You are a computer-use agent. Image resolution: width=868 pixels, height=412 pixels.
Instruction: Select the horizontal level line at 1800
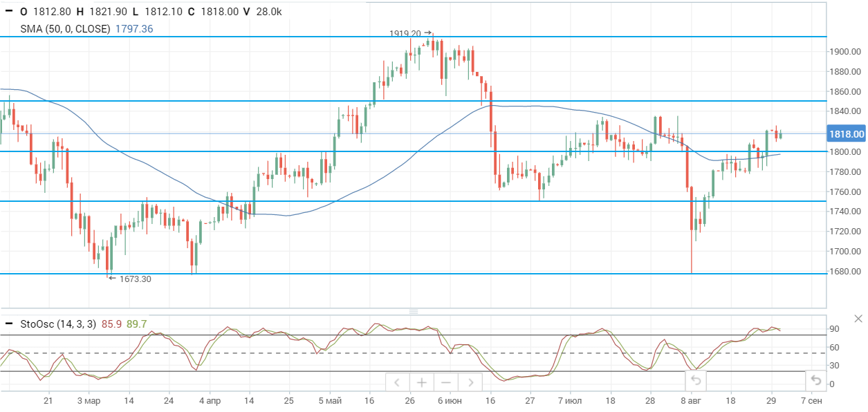tap(414, 151)
